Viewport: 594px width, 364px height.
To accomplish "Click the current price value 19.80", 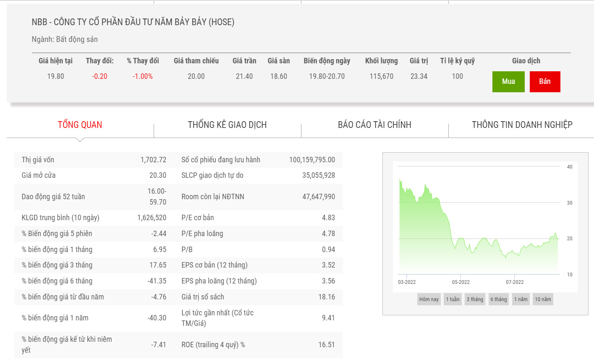I will click(55, 76).
